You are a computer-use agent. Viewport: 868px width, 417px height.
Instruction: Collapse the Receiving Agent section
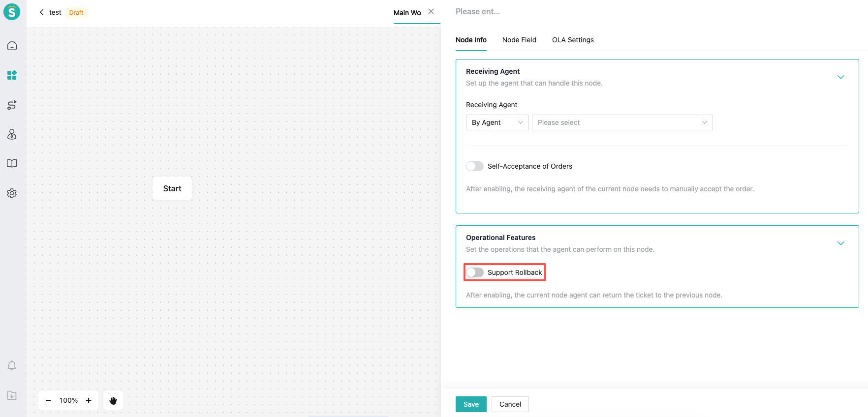pos(840,77)
